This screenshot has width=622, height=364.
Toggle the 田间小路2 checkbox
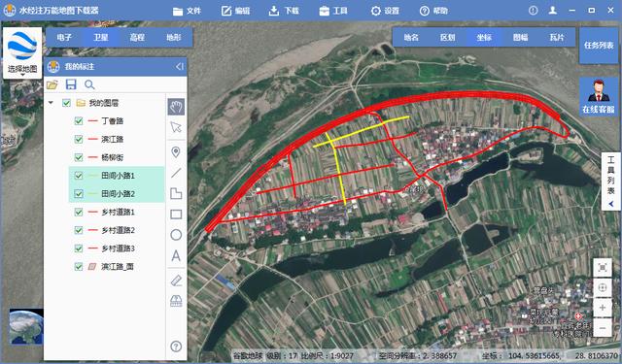pos(79,194)
